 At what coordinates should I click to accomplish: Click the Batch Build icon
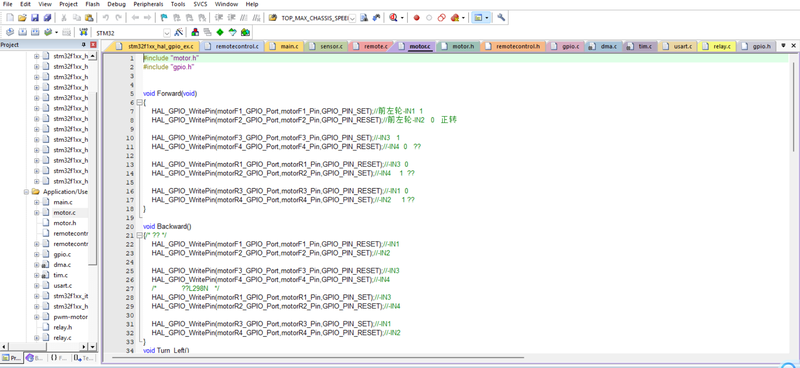[48, 32]
